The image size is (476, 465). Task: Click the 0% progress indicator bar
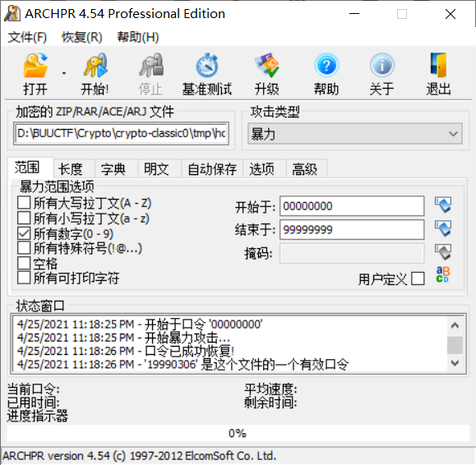click(238, 433)
